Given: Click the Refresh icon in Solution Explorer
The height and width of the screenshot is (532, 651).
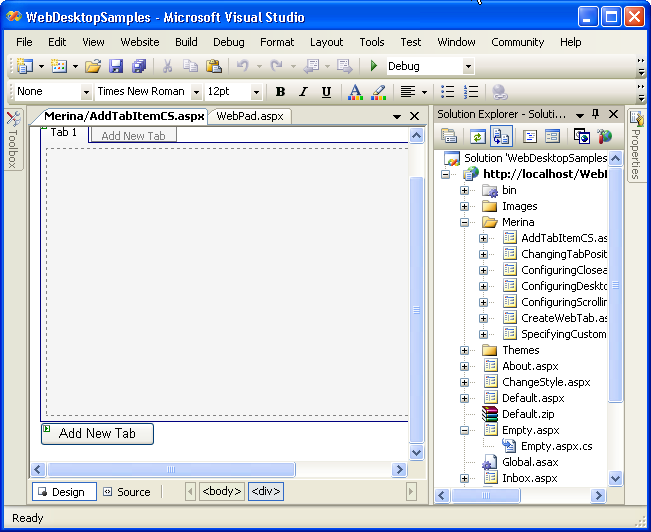Looking at the screenshot, I should tap(478, 137).
